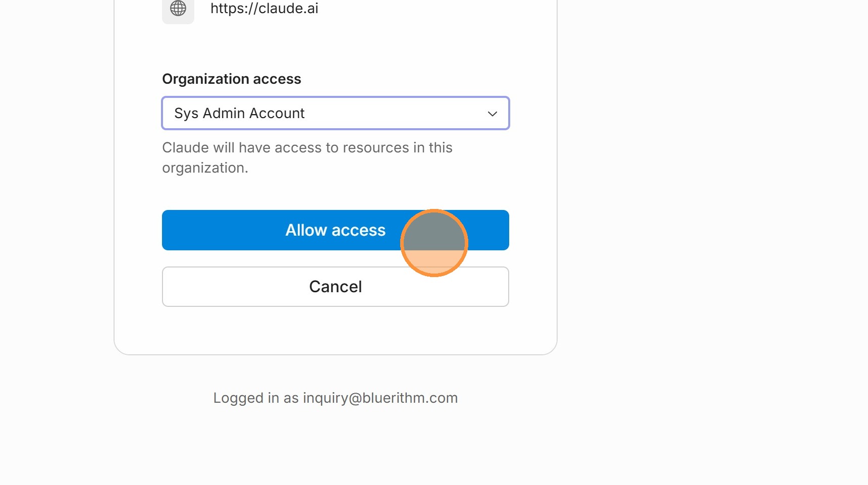Focus the organization selection field
Viewport: 868px width, 485px height.
point(336,113)
